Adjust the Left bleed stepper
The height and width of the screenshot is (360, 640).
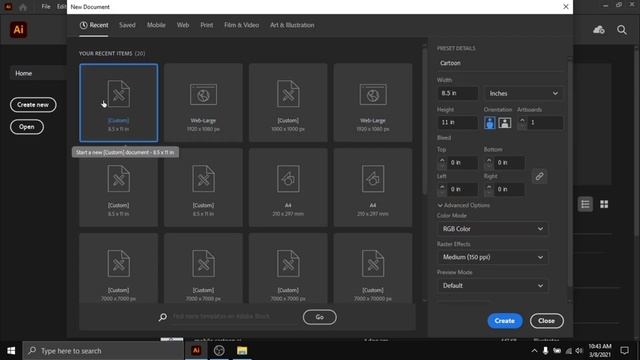coord(442,189)
